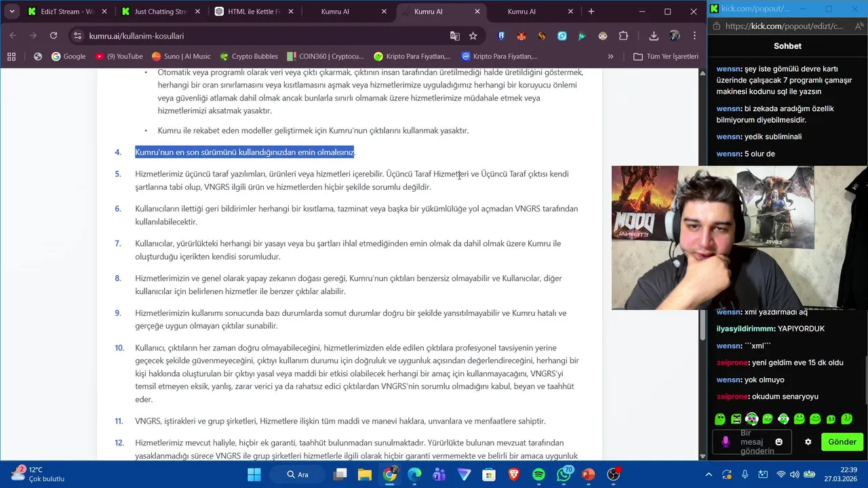Open Windows Start menu
Viewport: 868px width, 488px height.
254,474
